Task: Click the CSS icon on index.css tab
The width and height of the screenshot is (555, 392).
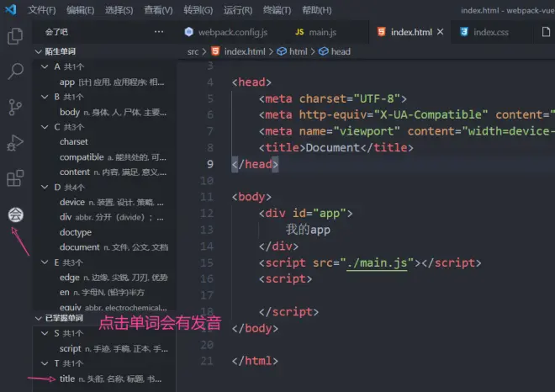Action: [463, 32]
